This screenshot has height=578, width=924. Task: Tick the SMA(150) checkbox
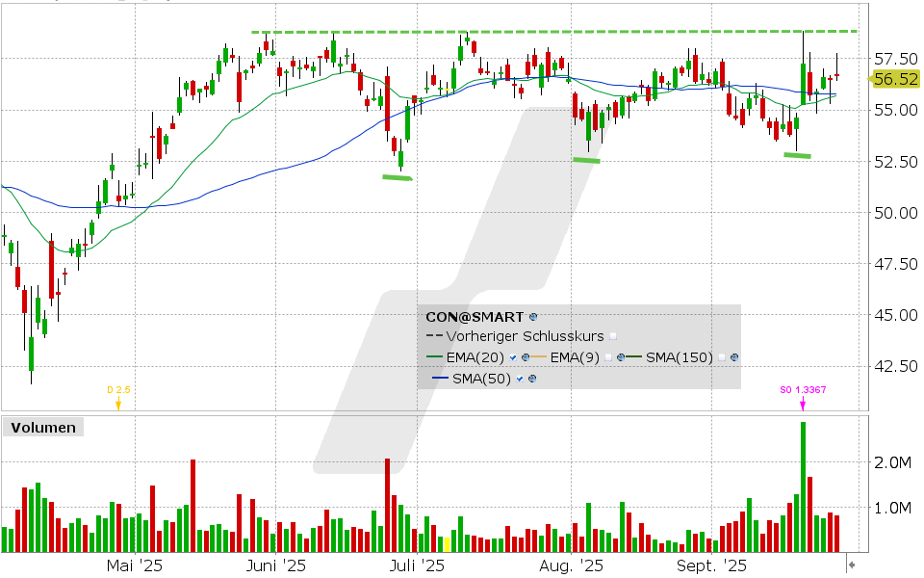pyautogui.click(x=722, y=357)
